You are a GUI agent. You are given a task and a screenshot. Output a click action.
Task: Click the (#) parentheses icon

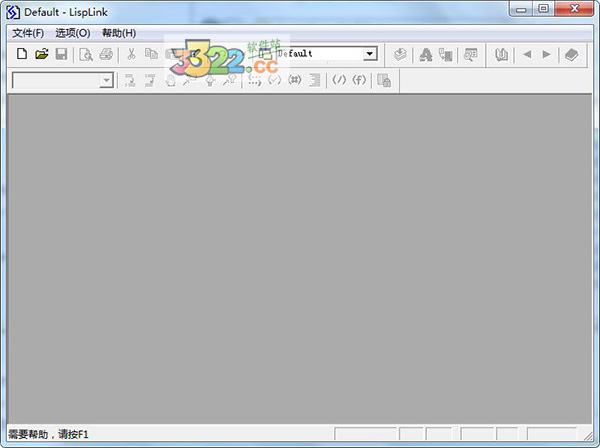[x=295, y=80]
